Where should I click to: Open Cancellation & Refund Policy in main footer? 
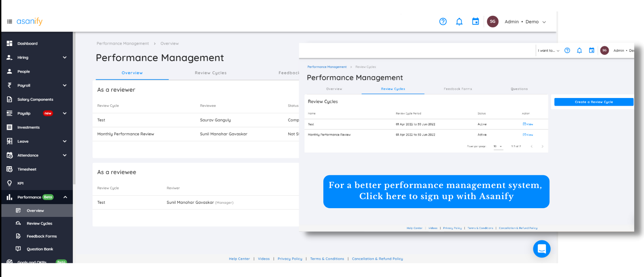pos(377,259)
